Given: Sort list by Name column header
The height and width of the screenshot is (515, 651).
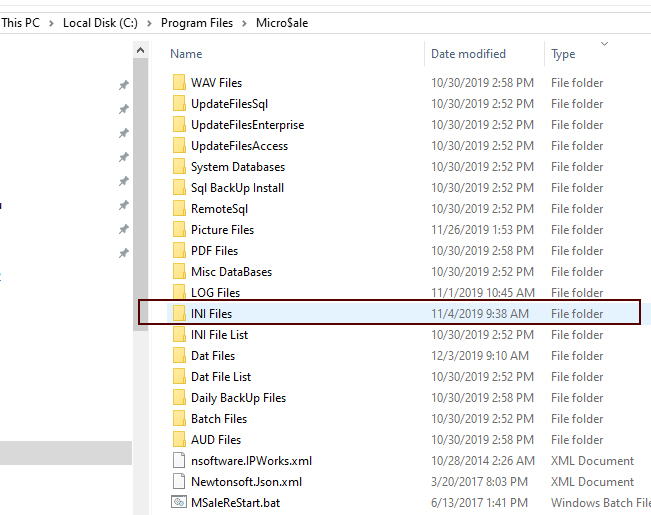Looking at the screenshot, I should coord(186,54).
